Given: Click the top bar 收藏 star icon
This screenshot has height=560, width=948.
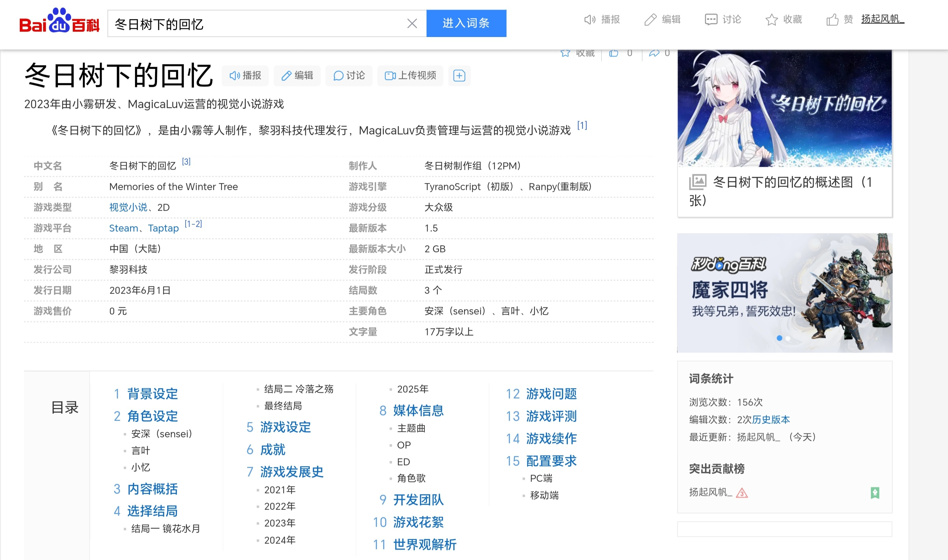Looking at the screenshot, I should (772, 20).
